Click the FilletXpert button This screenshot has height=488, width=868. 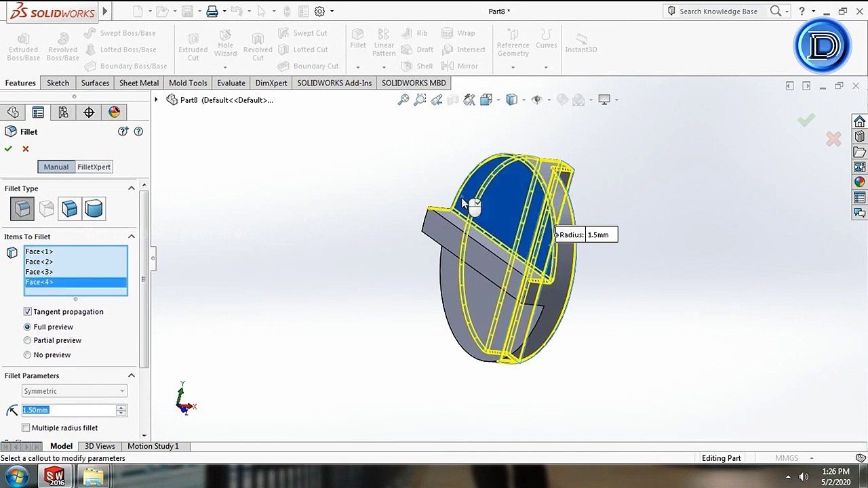94,167
